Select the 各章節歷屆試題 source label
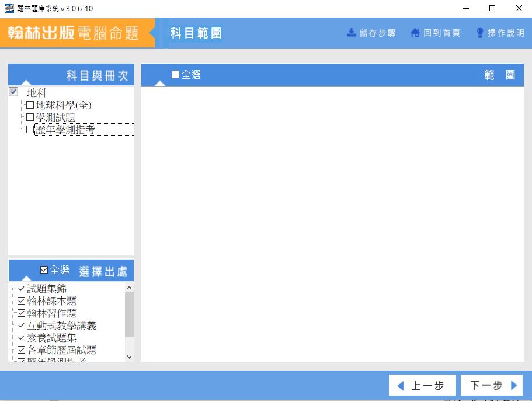Image resolution: width=532 pixels, height=401 pixels. (61, 350)
